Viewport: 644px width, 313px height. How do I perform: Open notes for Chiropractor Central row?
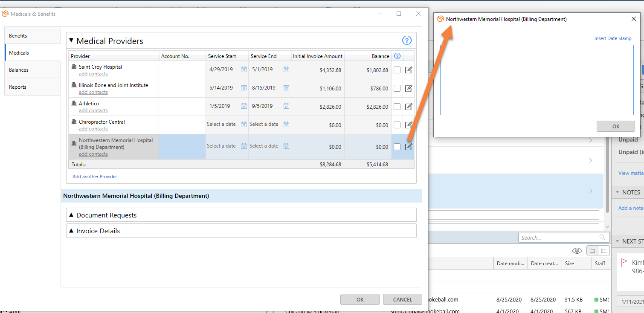(x=409, y=125)
